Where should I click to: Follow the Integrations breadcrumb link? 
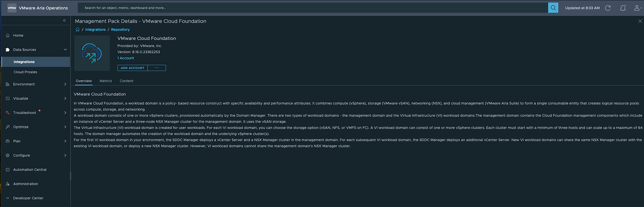[x=95, y=30]
